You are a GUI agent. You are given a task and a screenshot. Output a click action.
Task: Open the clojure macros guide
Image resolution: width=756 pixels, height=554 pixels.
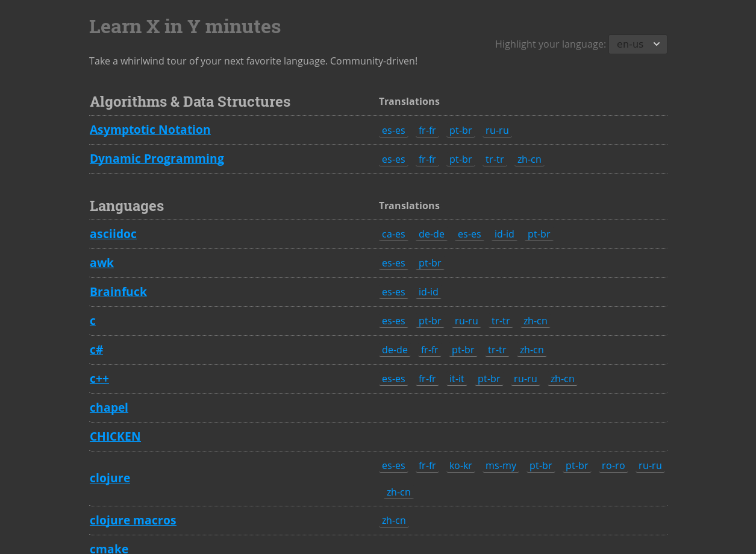[x=133, y=520]
